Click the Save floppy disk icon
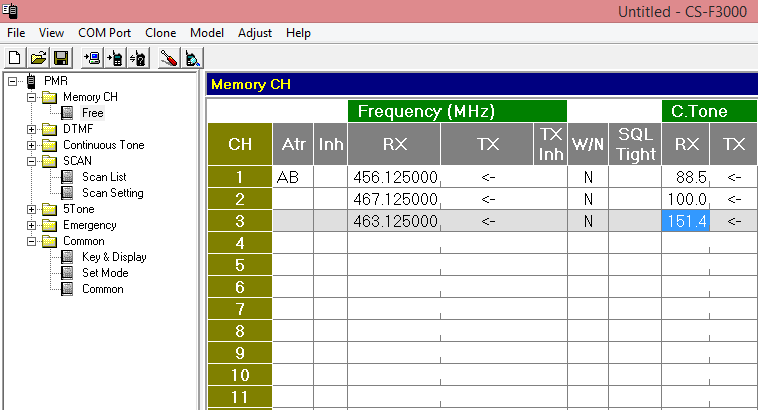Image resolution: width=758 pixels, height=410 pixels. pyautogui.click(x=61, y=58)
